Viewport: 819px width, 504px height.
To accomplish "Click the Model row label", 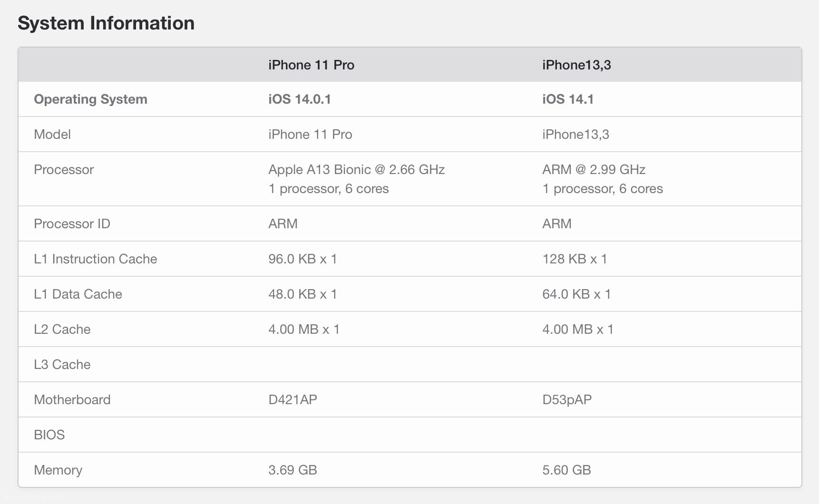I will click(52, 135).
